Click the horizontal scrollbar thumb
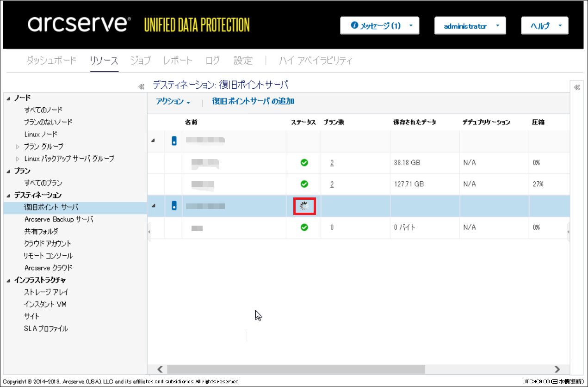The height and width of the screenshot is (387, 588). 296,369
